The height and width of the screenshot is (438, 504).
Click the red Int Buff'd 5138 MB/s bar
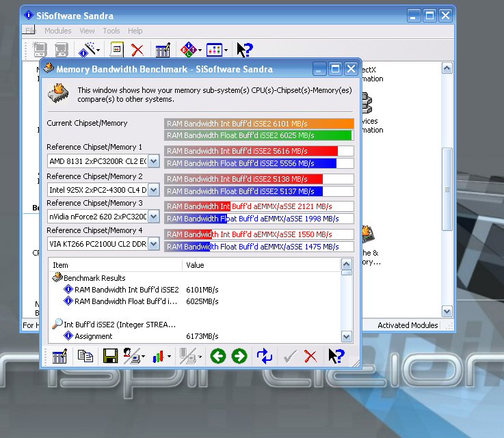[259, 179]
